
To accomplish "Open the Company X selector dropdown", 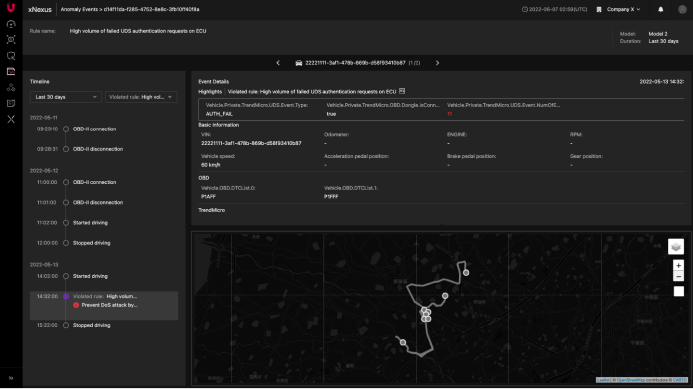I will (x=618, y=9).
